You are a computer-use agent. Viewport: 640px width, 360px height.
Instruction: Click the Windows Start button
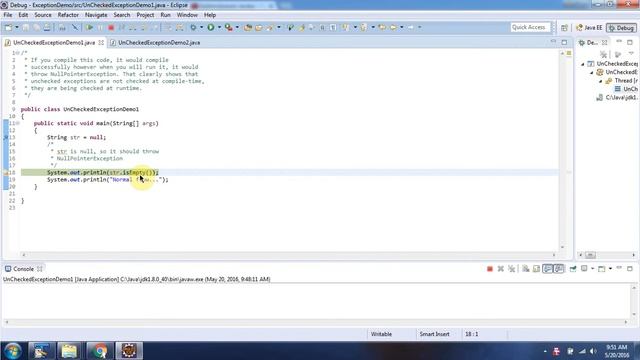click(12, 351)
